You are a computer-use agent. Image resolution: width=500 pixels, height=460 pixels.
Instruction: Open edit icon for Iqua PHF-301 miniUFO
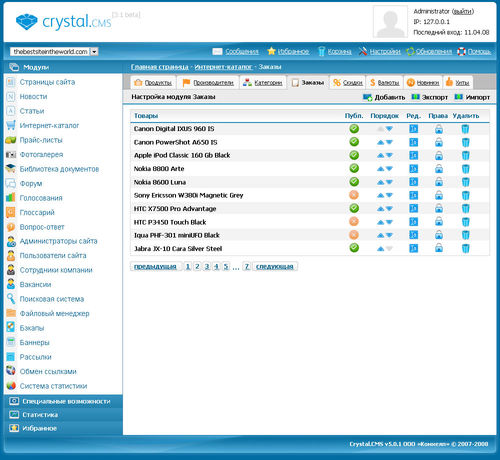pos(413,235)
